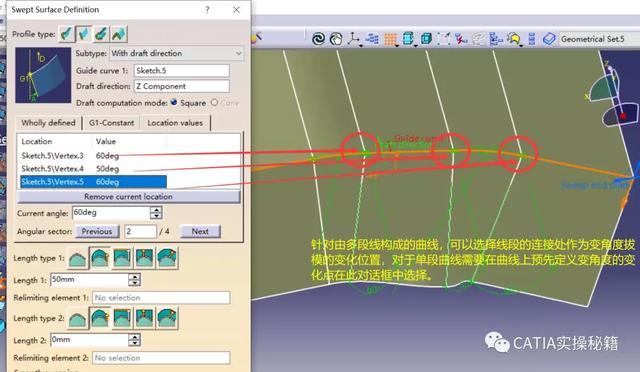The width and height of the screenshot is (640, 372).
Task: Switch to the Location values tab
Action: tap(175, 123)
